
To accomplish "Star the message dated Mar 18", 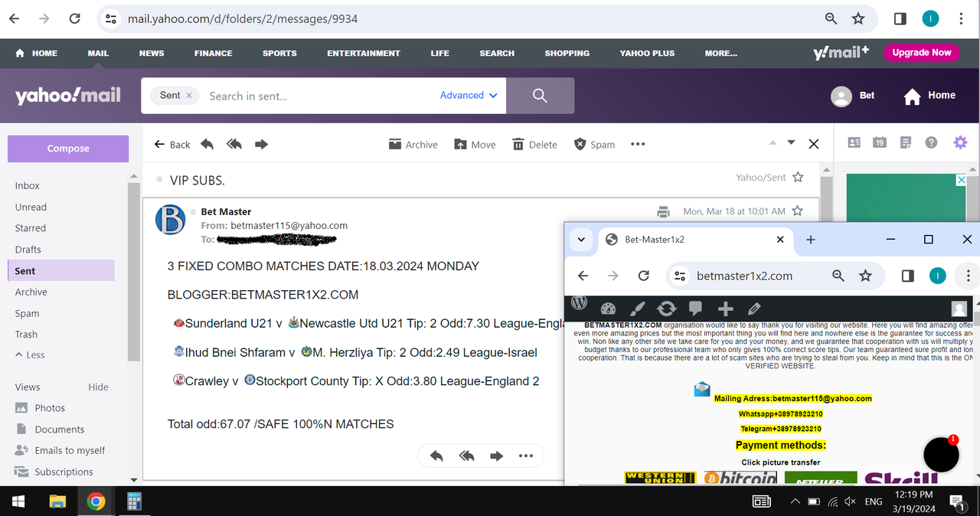I will tap(797, 211).
